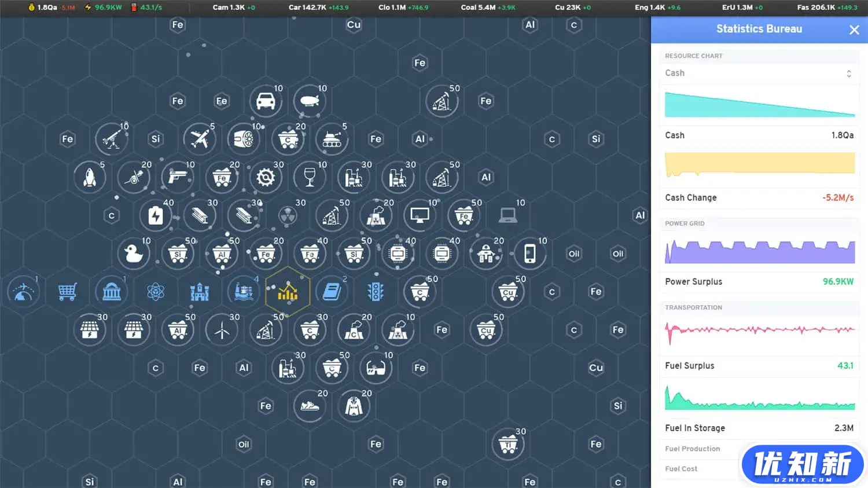Select the wine glass factory building
Image resolution: width=868 pixels, height=488 pixels.
[x=310, y=177]
